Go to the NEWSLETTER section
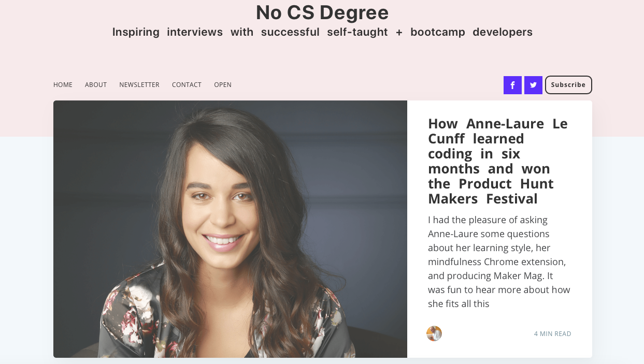Screen dimensions: 644x364 [139, 84]
